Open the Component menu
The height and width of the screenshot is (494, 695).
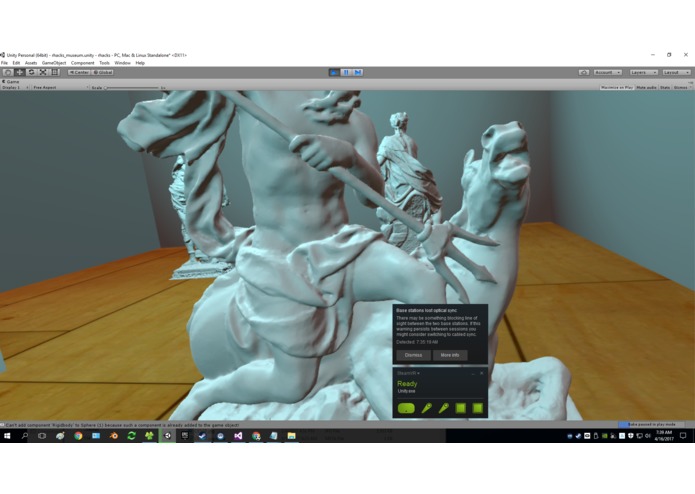(x=82, y=63)
